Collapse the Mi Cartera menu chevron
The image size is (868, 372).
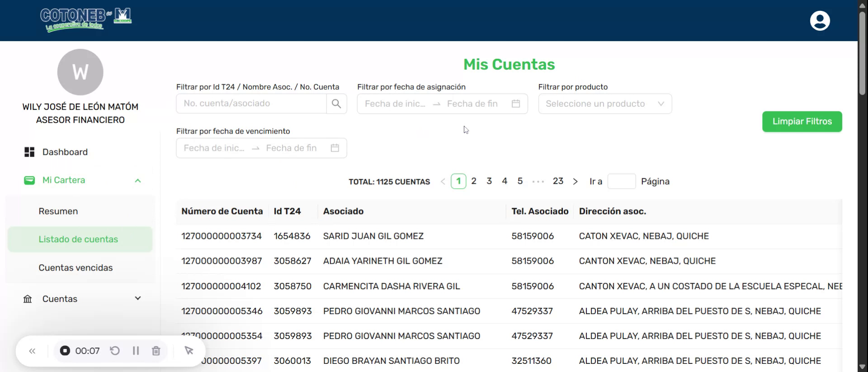[138, 181]
